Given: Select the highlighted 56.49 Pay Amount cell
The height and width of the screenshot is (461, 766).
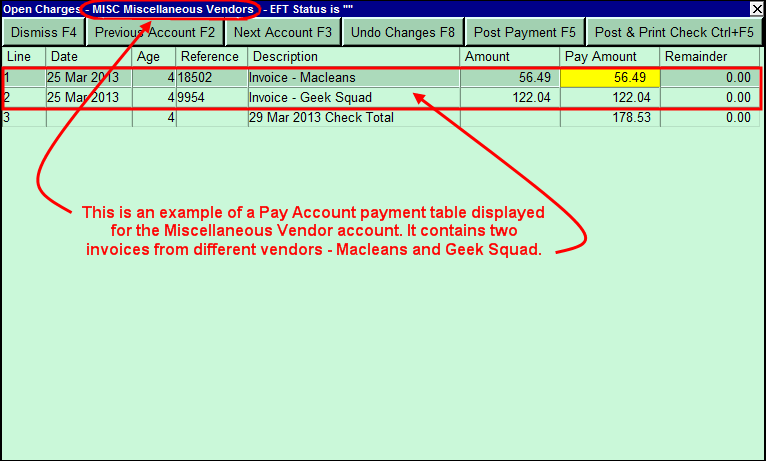Looking at the screenshot, I should pos(609,77).
